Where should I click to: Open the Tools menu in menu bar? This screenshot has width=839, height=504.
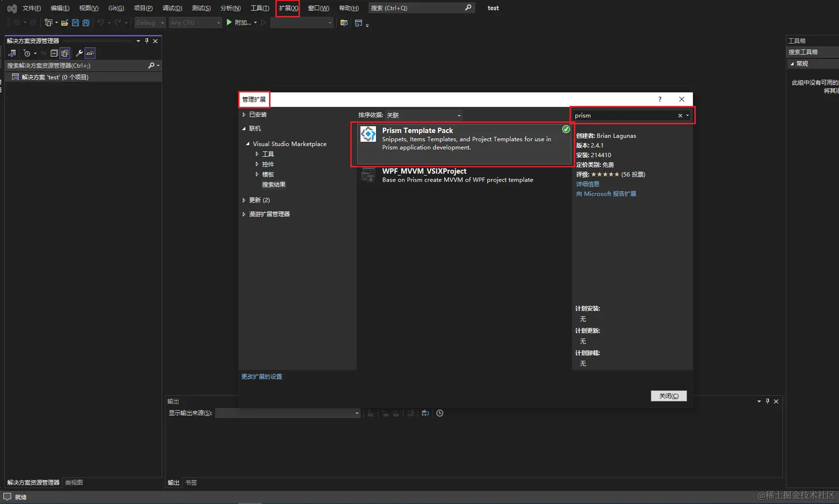pos(260,8)
